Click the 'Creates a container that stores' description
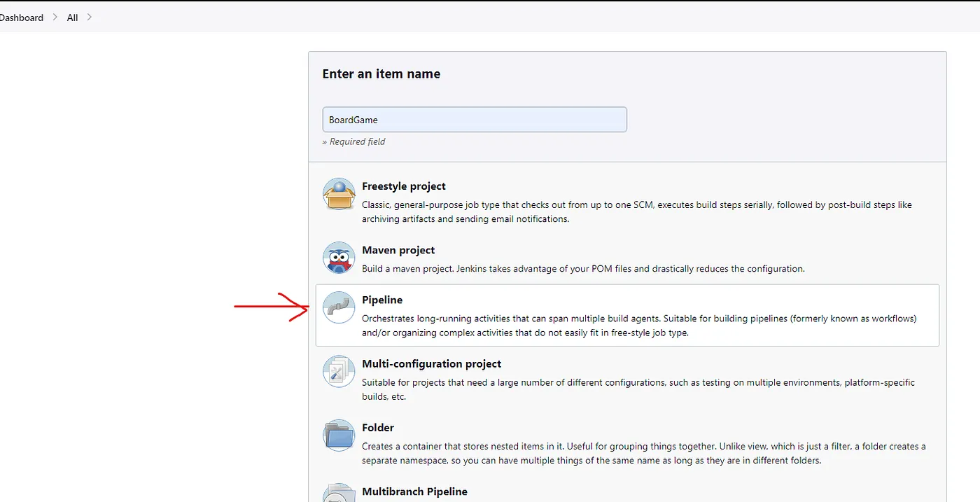Image resolution: width=980 pixels, height=502 pixels. point(644,453)
